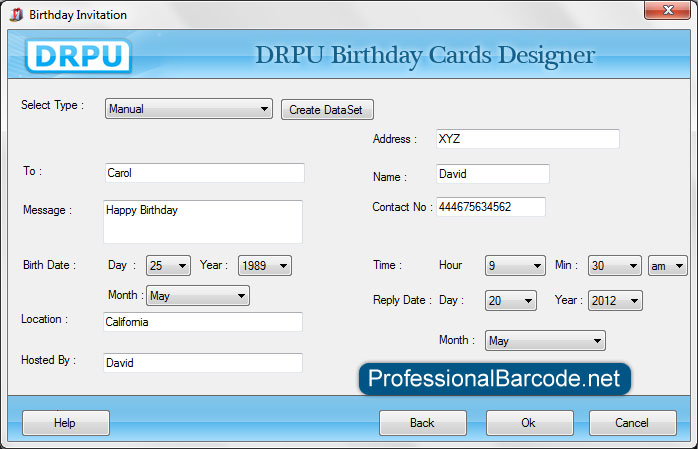Viewport: 698px width, 449px height.
Task: Open the Reply Date Month dropdown
Action: pos(545,341)
